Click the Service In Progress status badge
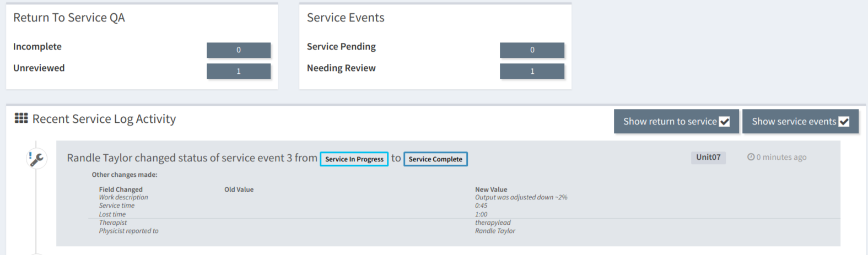 point(354,159)
